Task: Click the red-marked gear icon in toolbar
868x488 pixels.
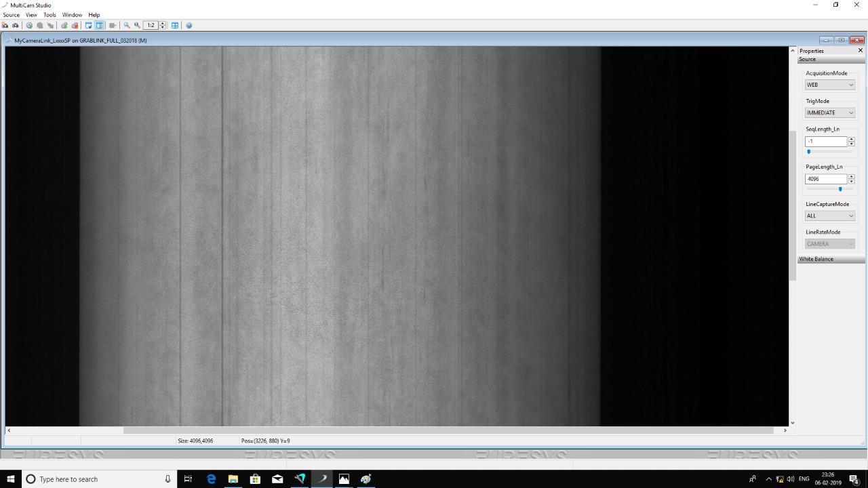Action: 75,25
